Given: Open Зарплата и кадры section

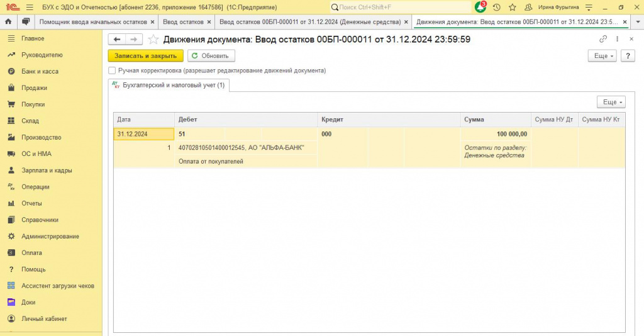Looking at the screenshot, I should (47, 170).
